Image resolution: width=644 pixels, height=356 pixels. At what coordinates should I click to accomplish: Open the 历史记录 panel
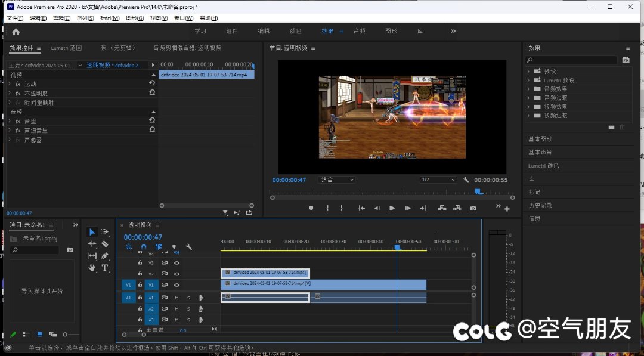point(540,205)
